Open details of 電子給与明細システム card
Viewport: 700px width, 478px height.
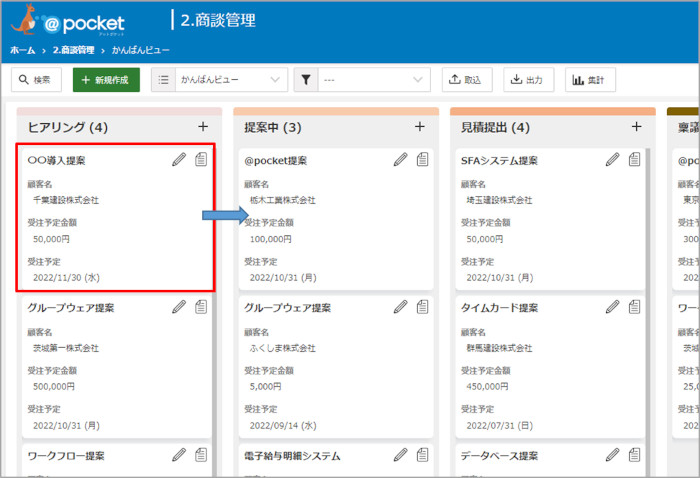tap(422, 455)
